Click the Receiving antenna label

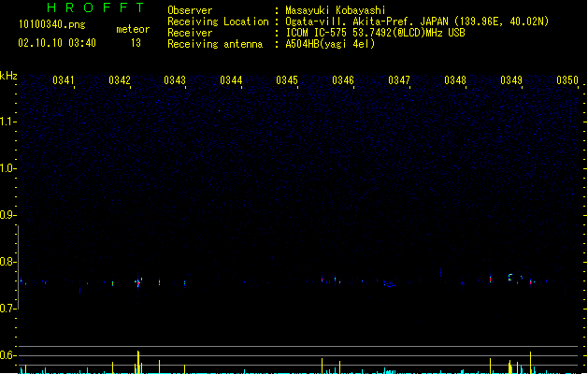[x=215, y=44]
